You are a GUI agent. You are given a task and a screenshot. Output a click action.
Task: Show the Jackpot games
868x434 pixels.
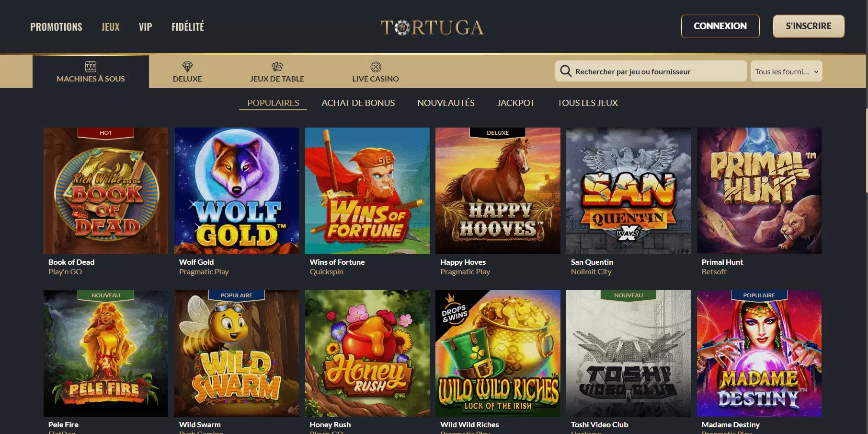516,103
